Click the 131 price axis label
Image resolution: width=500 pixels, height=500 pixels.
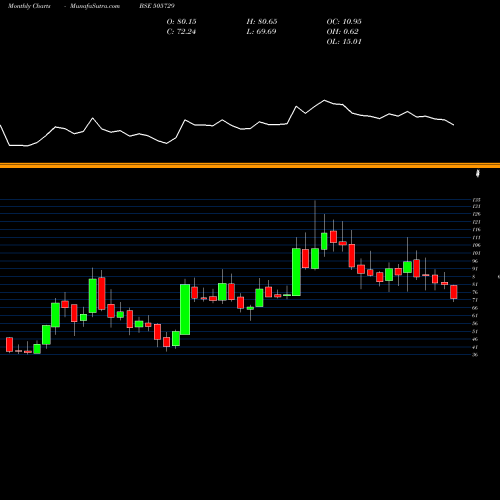tap(476, 207)
